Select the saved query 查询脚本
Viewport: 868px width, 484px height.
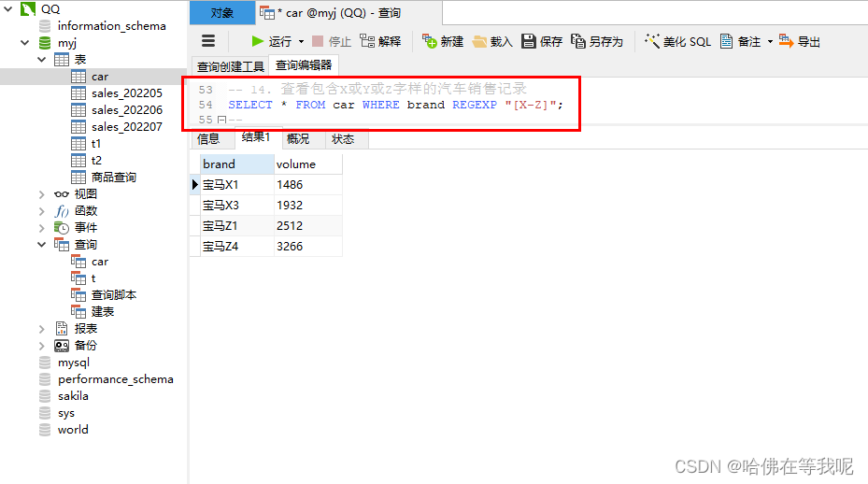pyautogui.click(x=113, y=295)
